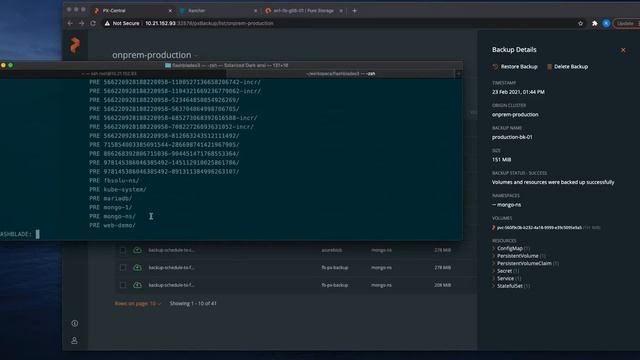Close the Pure Storage browser tab
This screenshot has height=360, width=640.
(341, 11)
